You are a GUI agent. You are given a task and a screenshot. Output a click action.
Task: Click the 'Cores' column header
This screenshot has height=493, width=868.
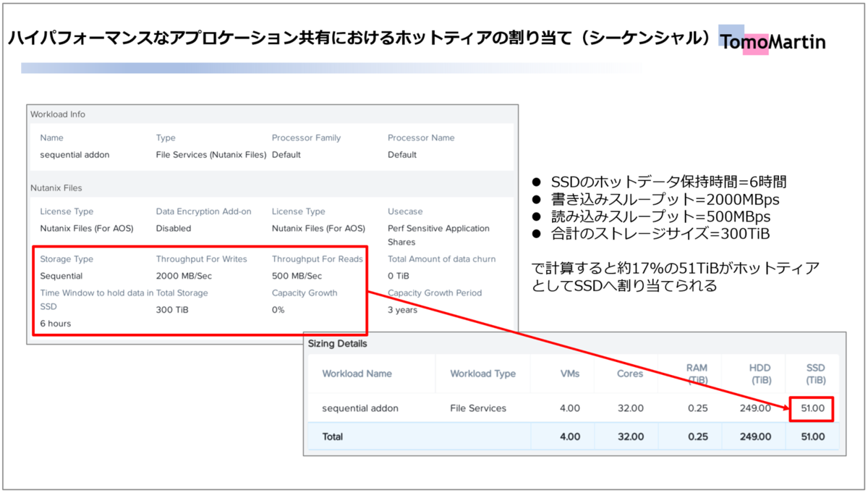pyautogui.click(x=630, y=374)
